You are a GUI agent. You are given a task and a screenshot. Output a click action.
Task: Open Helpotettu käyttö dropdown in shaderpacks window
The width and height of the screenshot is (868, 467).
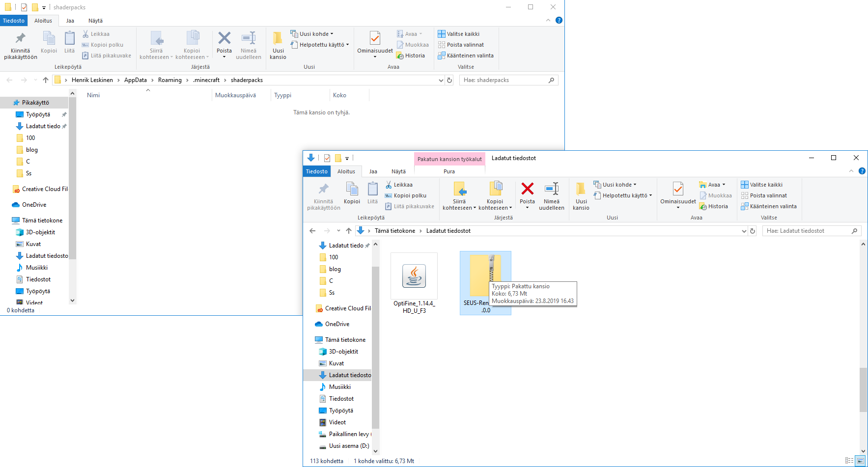[x=320, y=45]
